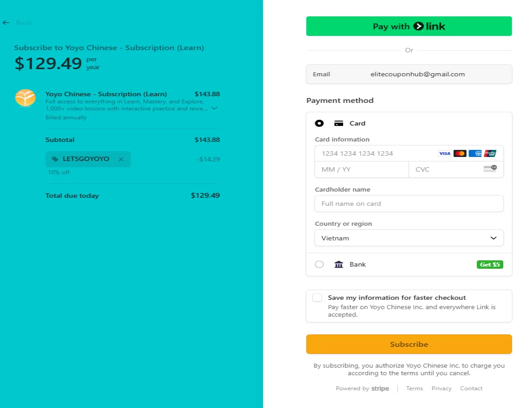Click the Mastercard logo icon

coord(460,153)
